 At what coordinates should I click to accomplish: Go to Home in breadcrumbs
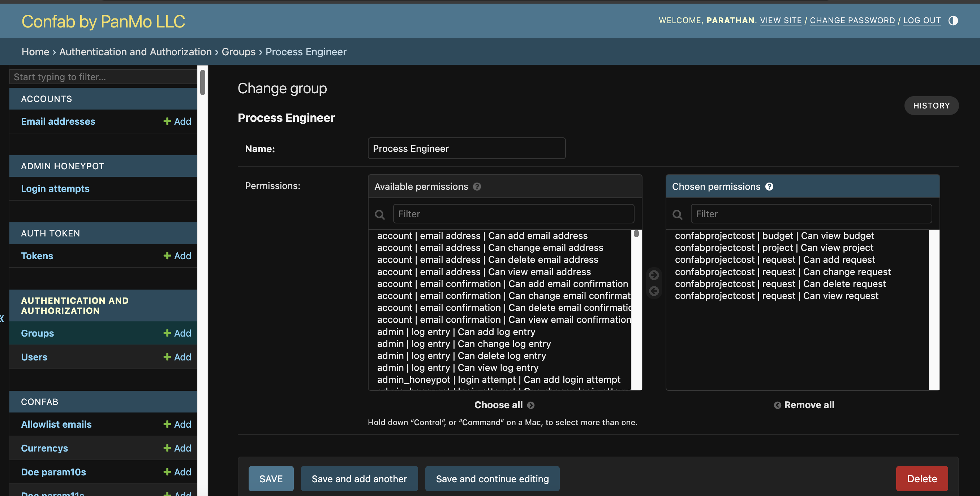pyautogui.click(x=35, y=51)
